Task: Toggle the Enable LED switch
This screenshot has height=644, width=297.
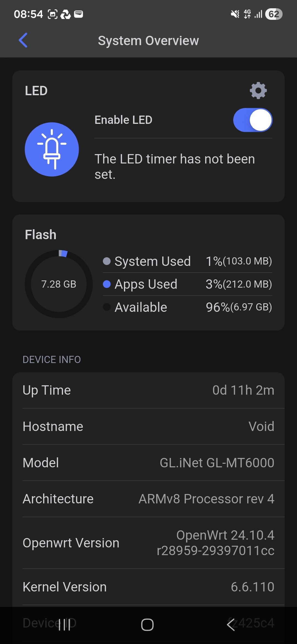Action: 252,120
